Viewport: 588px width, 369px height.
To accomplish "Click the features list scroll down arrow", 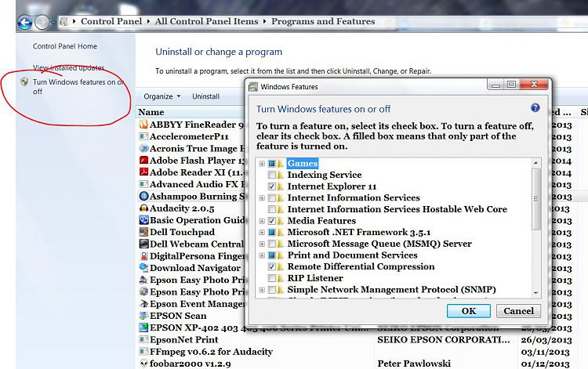I will [536, 293].
